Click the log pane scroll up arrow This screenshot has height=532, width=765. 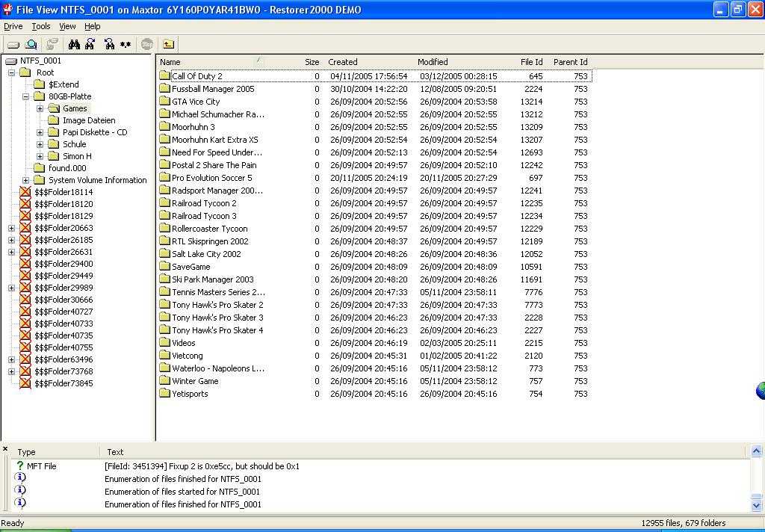(x=756, y=451)
